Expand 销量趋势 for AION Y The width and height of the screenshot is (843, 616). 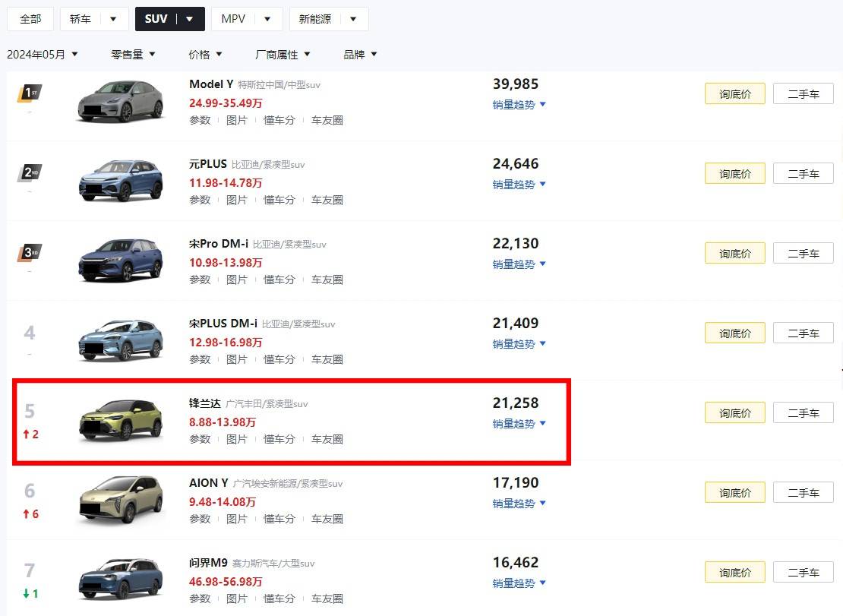click(x=519, y=504)
